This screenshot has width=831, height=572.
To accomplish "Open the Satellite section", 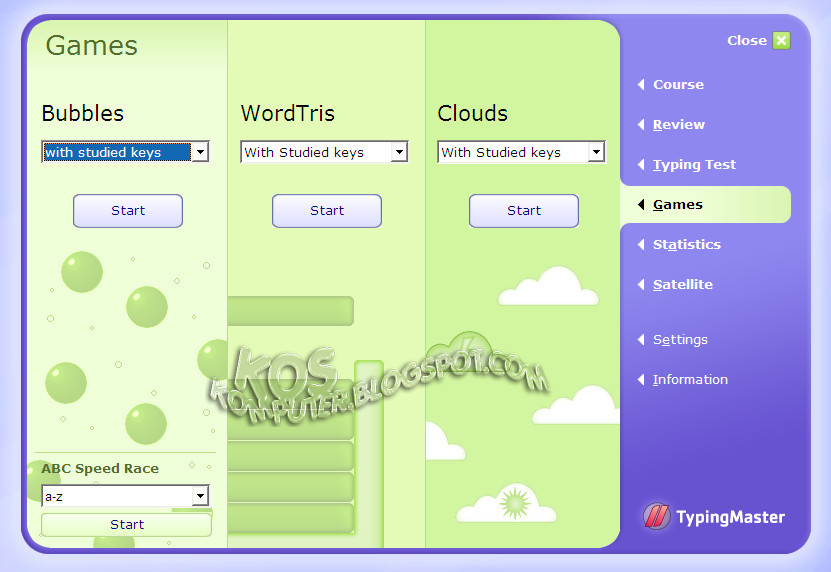I will 683,285.
